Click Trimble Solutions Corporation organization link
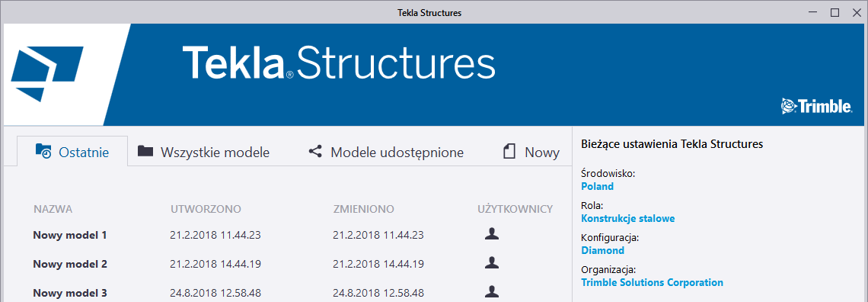Image resolution: width=868 pixels, height=302 pixels. pyautogui.click(x=652, y=283)
